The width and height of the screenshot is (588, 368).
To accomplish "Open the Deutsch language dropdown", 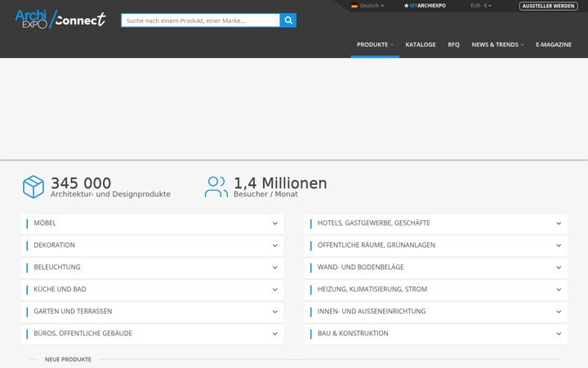I will pos(372,6).
